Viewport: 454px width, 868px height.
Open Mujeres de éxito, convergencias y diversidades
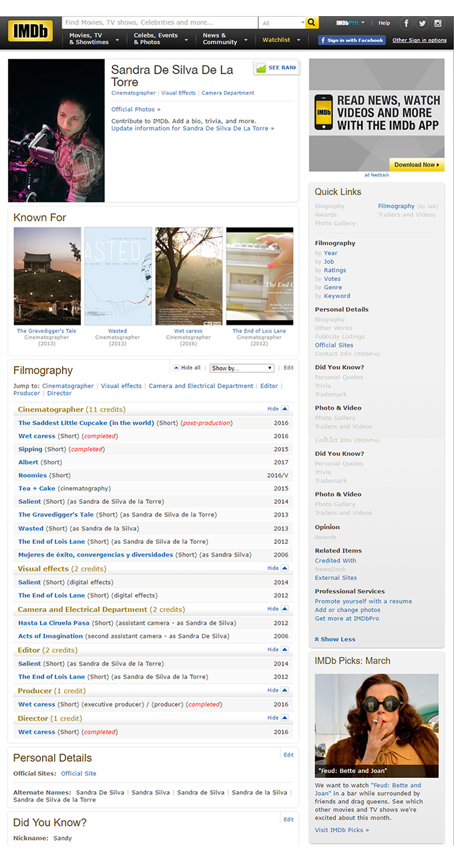tap(95, 555)
